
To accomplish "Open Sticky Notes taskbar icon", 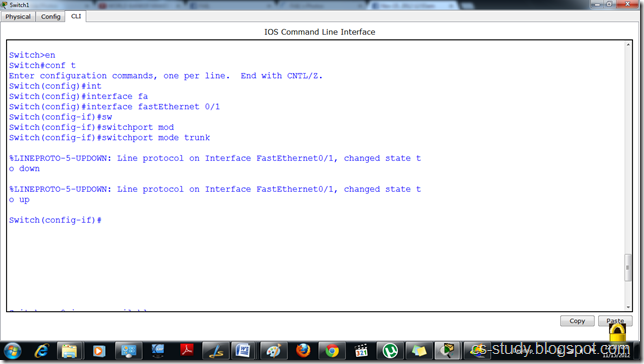I will [419, 351].
